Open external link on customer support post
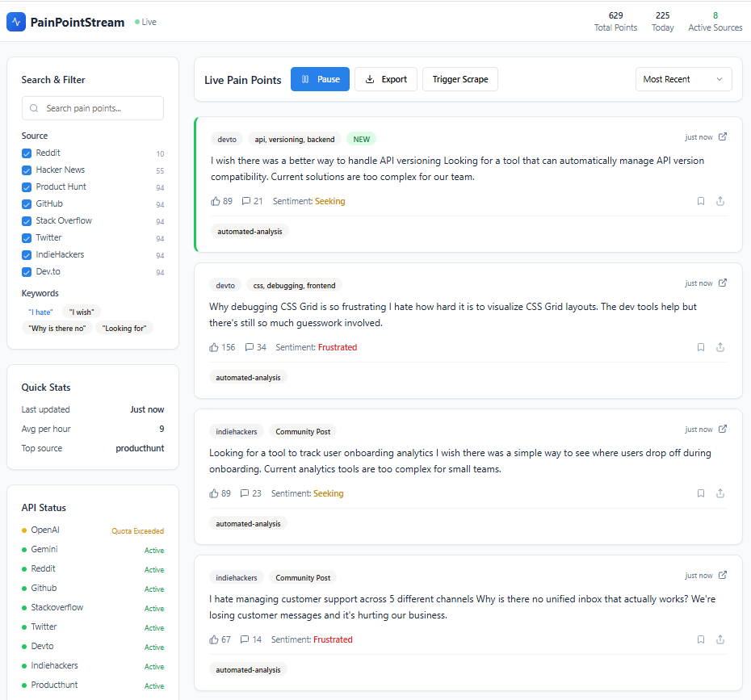 pos(723,575)
